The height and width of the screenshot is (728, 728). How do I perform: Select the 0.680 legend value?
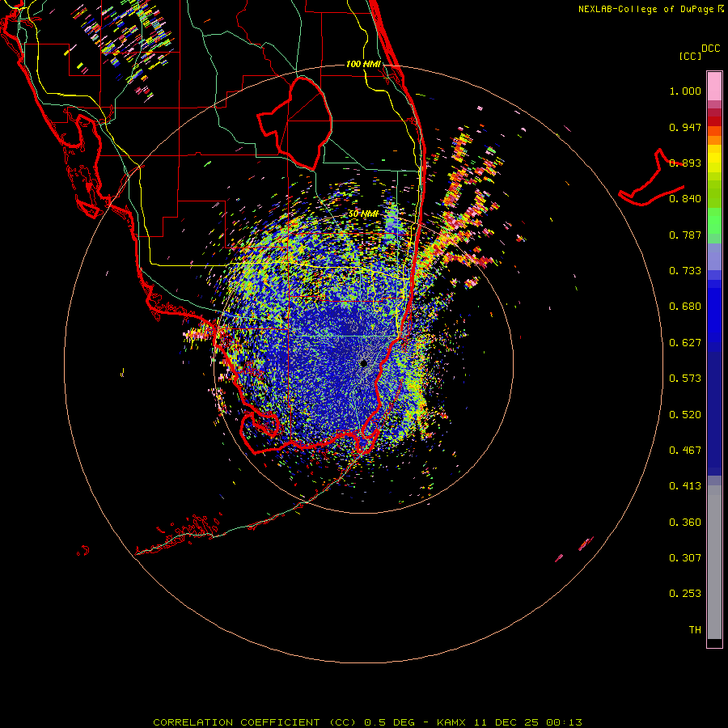point(685,307)
